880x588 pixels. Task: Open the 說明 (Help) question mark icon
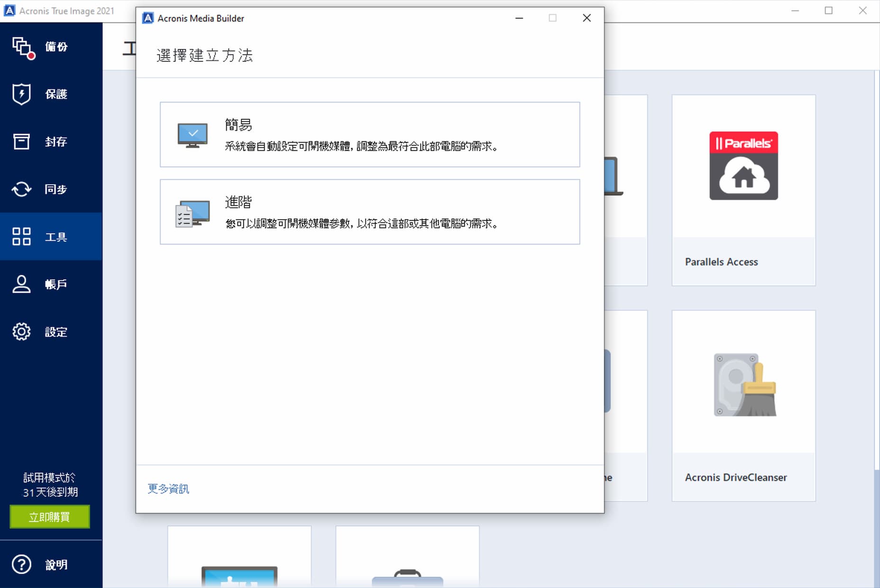pyautogui.click(x=21, y=564)
